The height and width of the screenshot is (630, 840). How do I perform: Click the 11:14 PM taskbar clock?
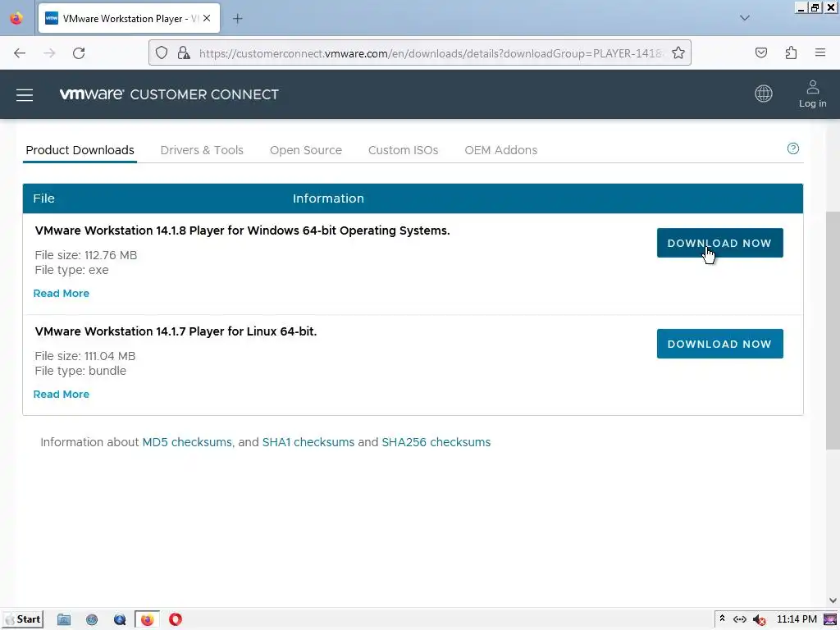point(797,619)
